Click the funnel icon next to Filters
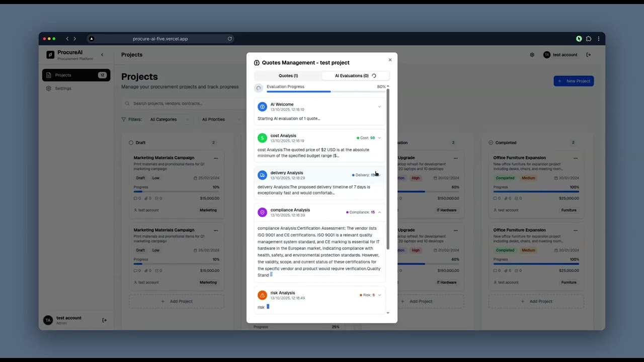Image resolution: width=644 pixels, height=362 pixels. 124,120
